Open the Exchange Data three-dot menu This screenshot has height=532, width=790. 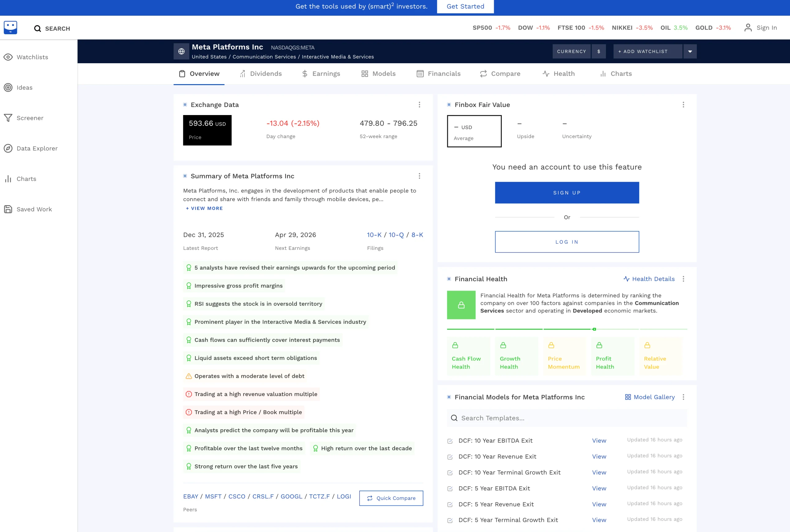[419, 105]
